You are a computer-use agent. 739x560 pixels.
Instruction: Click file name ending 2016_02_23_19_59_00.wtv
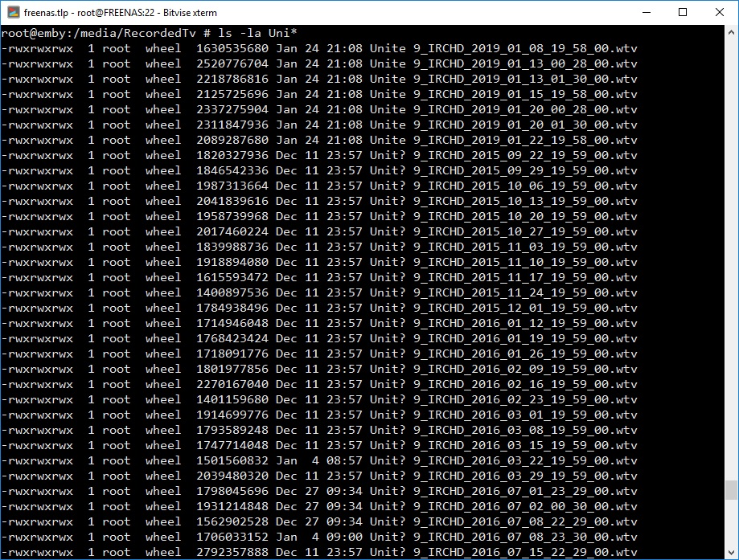click(503, 399)
